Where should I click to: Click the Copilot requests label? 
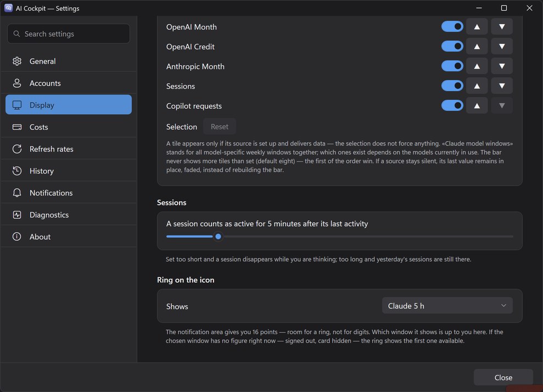pos(194,106)
